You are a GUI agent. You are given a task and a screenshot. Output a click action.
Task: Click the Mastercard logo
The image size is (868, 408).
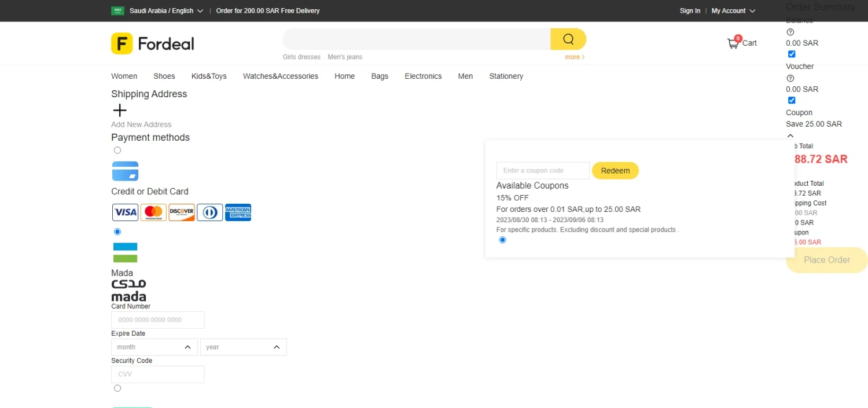point(153,212)
